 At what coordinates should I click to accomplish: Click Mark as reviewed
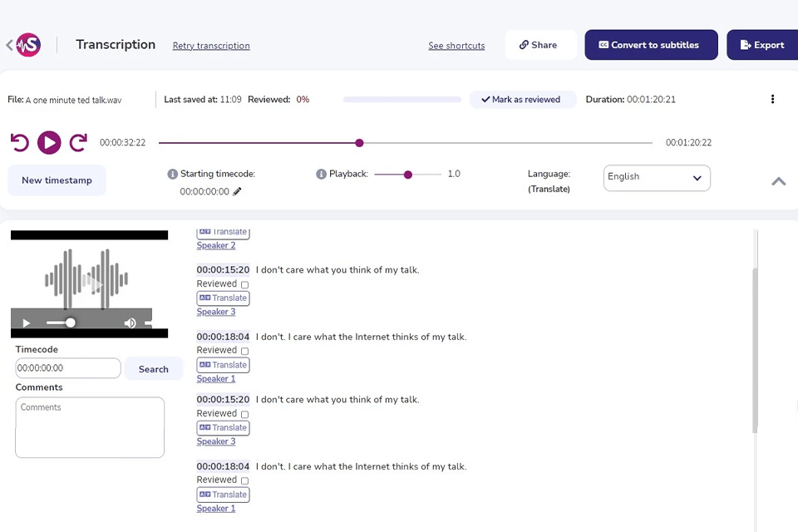tap(523, 99)
